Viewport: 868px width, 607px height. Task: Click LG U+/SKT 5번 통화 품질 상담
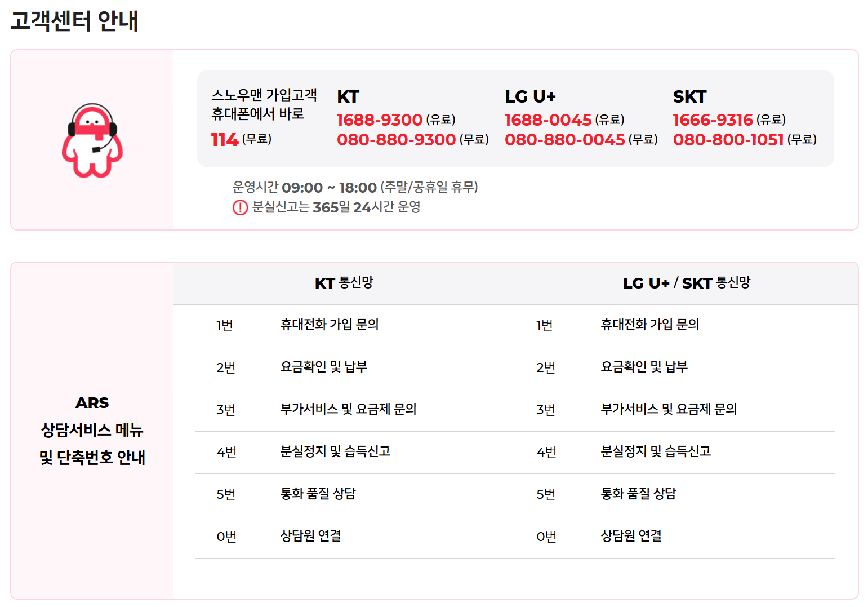638,494
